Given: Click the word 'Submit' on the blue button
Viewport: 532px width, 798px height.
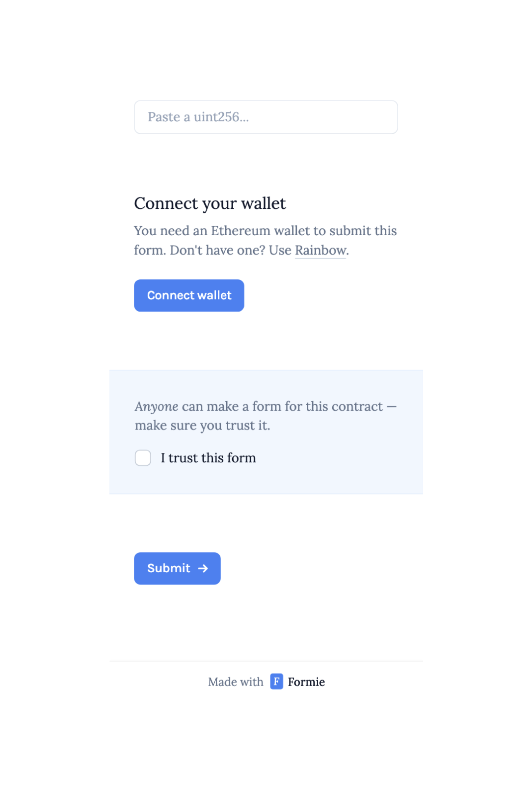Looking at the screenshot, I should tap(169, 568).
